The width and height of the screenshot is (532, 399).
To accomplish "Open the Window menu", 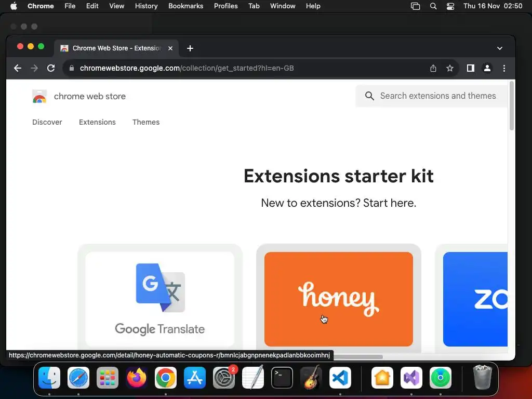I will tap(283, 6).
